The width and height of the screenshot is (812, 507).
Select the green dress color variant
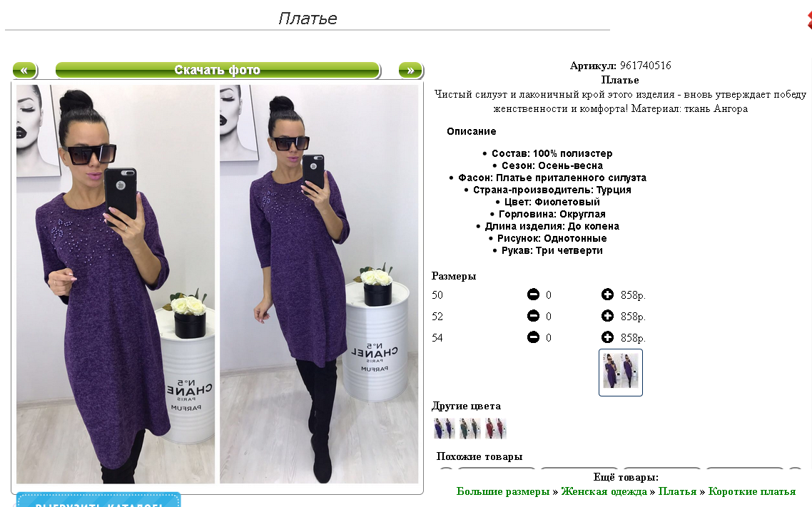[470, 429]
